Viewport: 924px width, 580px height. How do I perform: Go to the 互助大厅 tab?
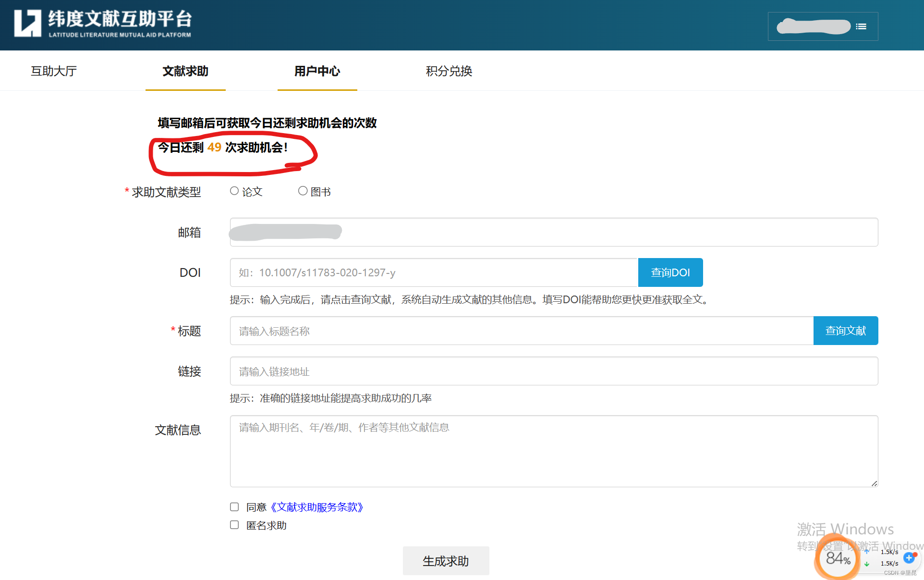pos(54,71)
